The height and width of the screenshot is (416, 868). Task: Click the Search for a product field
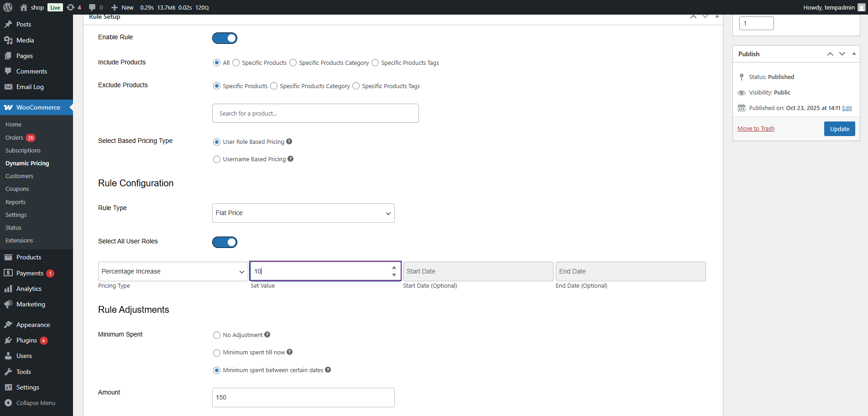(315, 113)
